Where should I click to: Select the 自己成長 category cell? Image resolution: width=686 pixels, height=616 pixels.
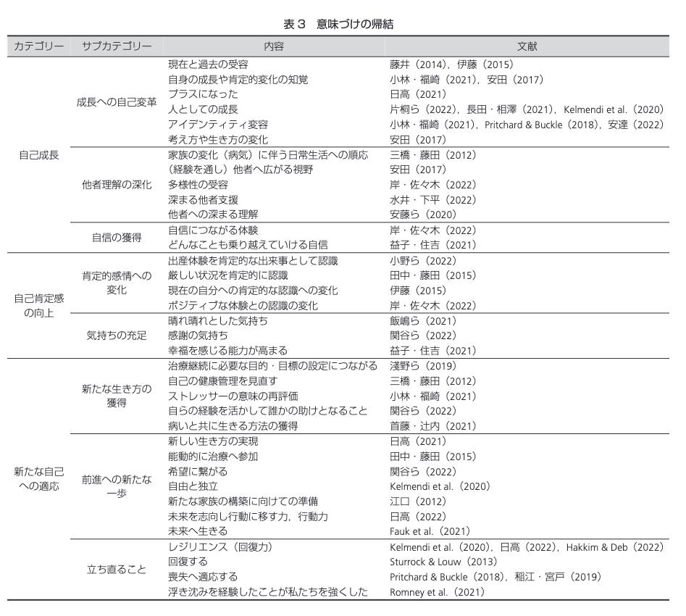pyautogui.click(x=39, y=155)
